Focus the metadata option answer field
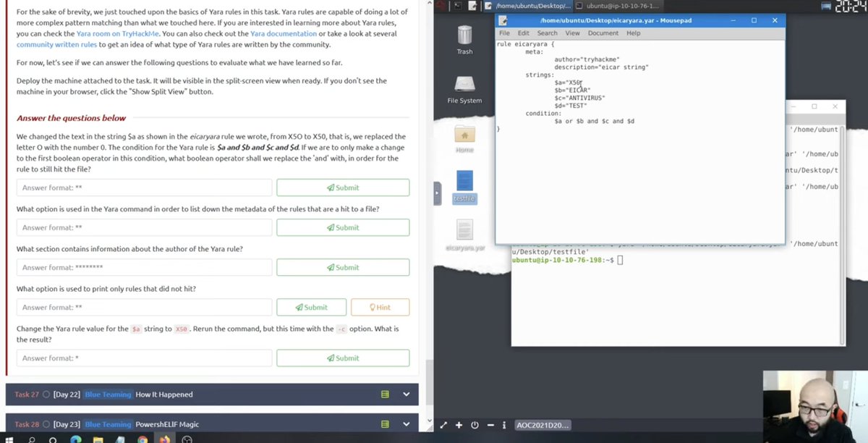 pos(144,227)
